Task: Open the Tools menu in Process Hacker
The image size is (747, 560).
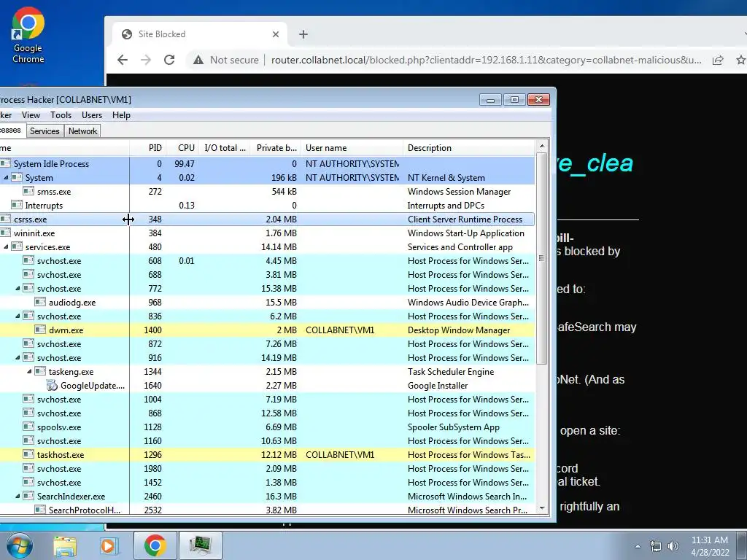Action: (x=61, y=114)
